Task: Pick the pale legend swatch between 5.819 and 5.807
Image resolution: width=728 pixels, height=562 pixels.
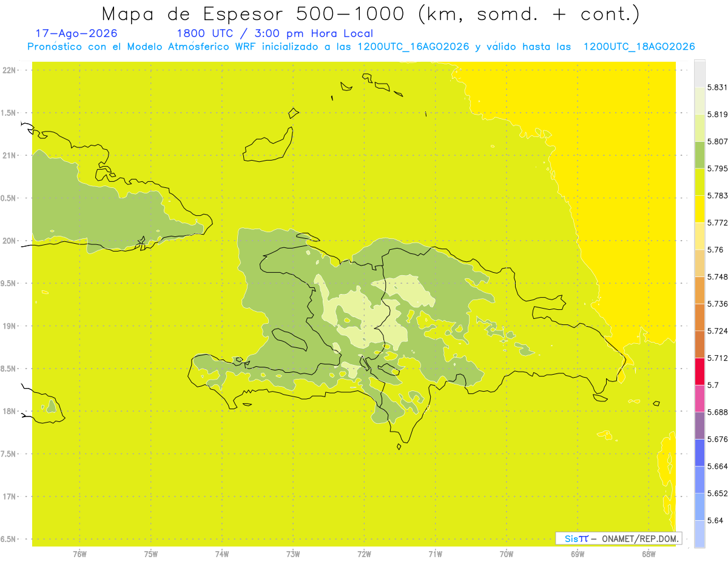Action: point(699,128)
